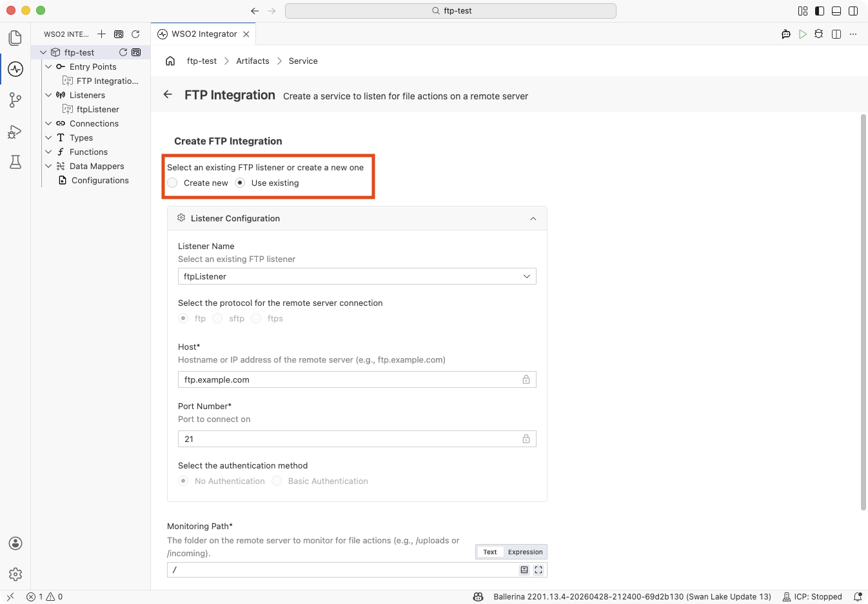Click the ftp-test breadcrumb link
Image resolution: width=868 pixels, height=604 pixels.
click(x=202, y=61)
